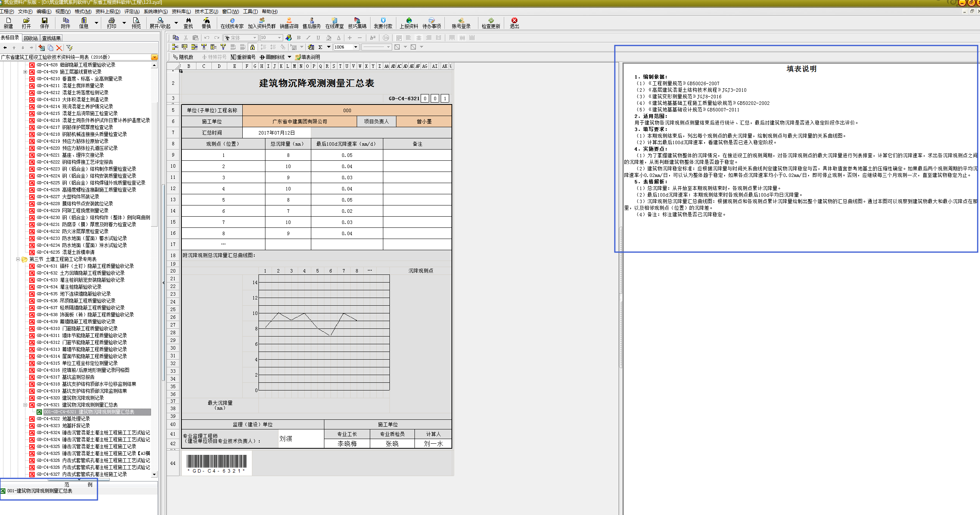
Task: Switch to the 回收站 tab
Action: (x=30, y=38)
